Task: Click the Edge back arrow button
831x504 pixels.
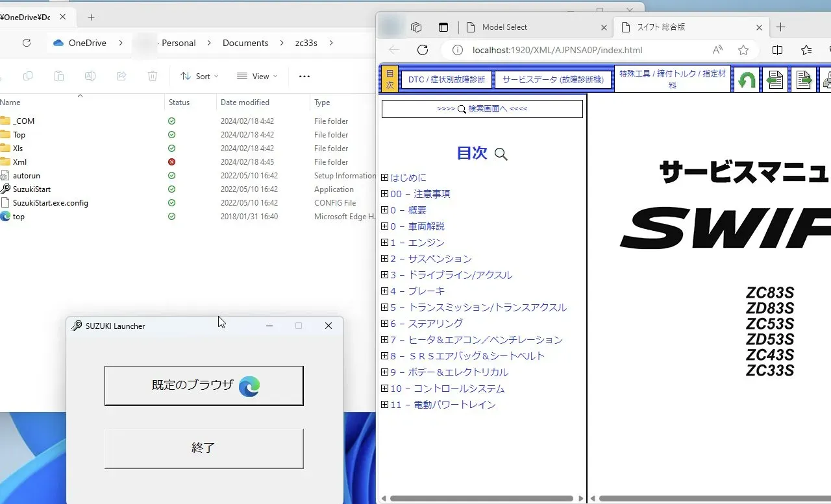Action: tap(394, 50)
